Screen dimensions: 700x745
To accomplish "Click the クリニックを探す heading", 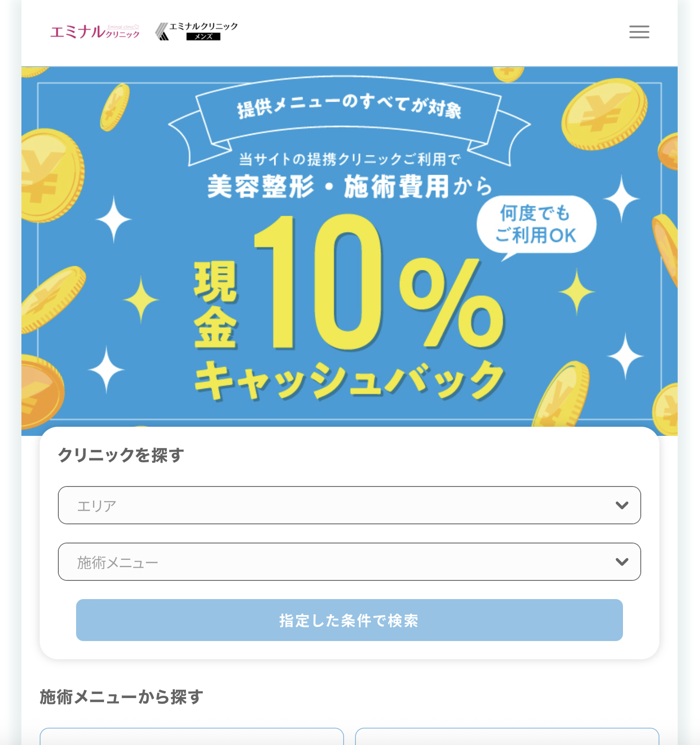I will click(x=121, y=455).
